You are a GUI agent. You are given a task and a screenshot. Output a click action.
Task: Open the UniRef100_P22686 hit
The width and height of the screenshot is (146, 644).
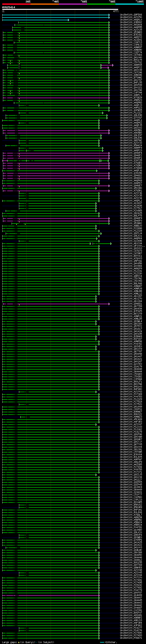tap(131, 228)
